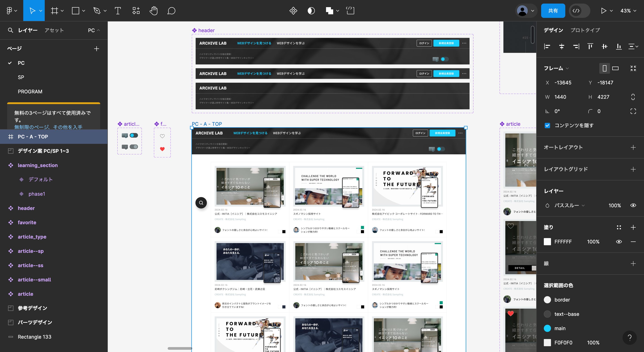Open the Figma main menu icon

9,10
